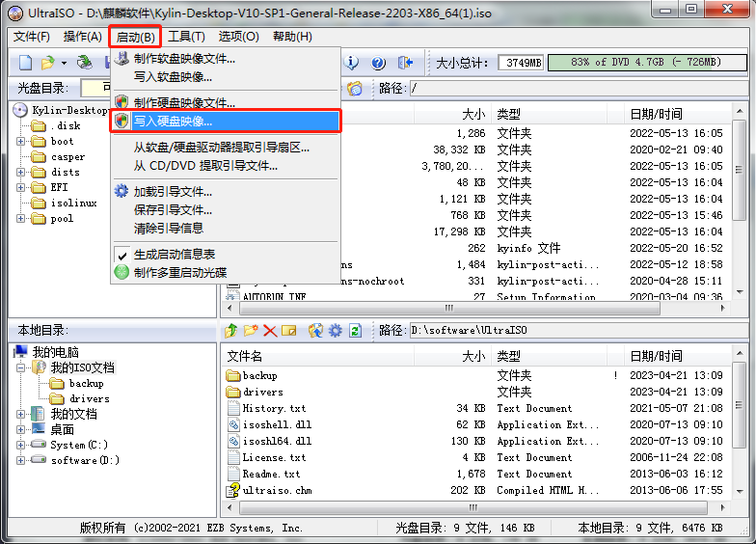Click the 3749MB total size field
Viewport: 756px width, 544px height.
[x=521, y=63]
